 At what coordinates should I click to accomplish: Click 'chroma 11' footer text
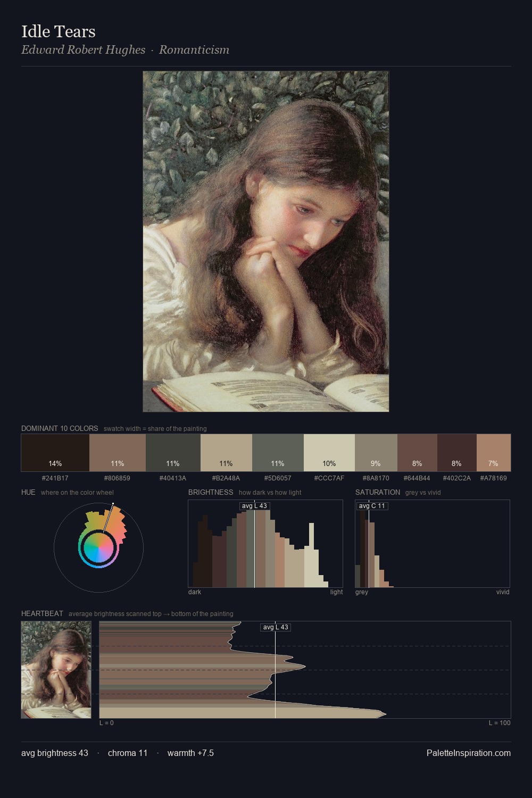click(x=128, y=753)
